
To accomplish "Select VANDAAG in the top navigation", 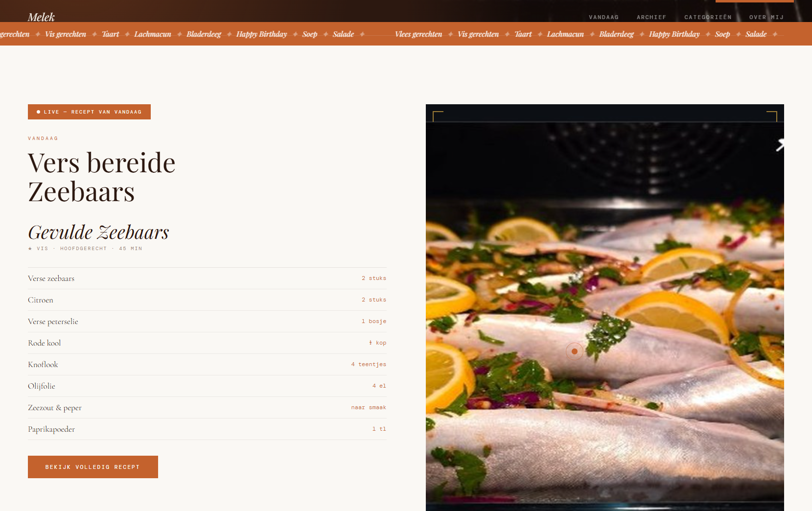I will 603,17.
